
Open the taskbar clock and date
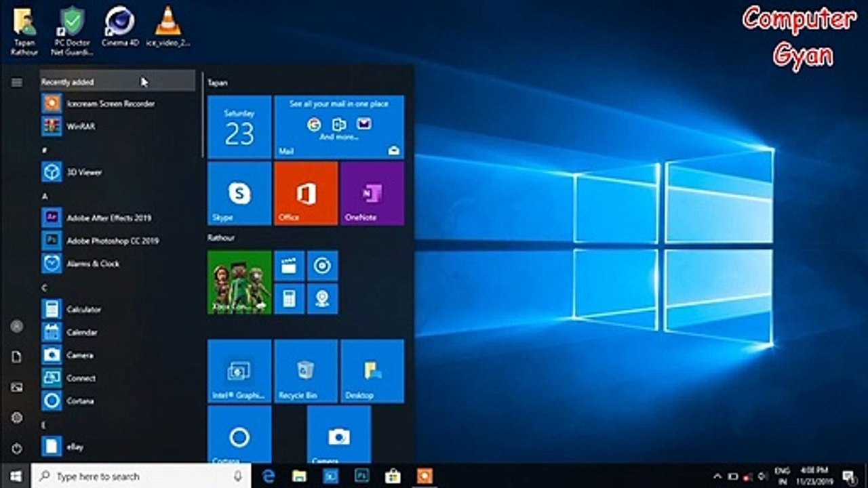tap(814, 476)
